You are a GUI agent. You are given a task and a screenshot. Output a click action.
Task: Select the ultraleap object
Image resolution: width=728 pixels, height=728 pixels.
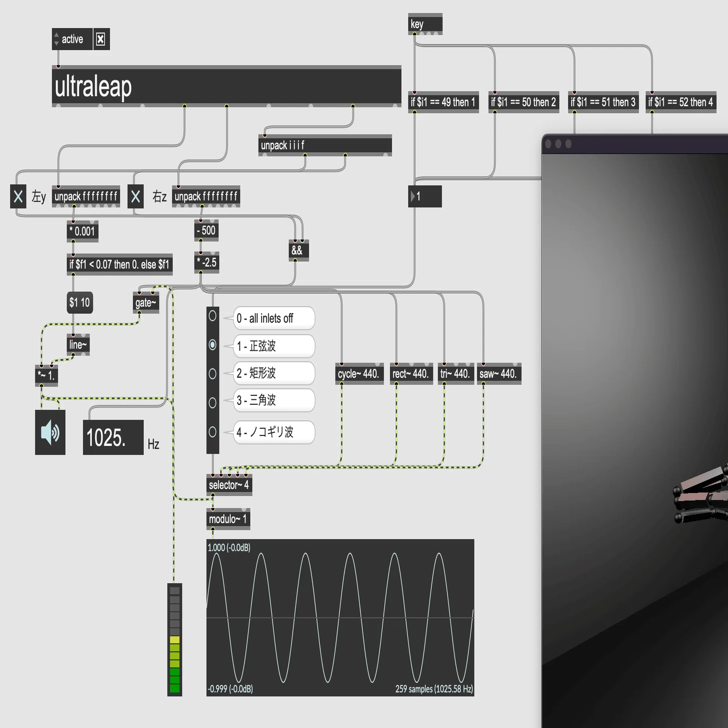coord(226,86)
